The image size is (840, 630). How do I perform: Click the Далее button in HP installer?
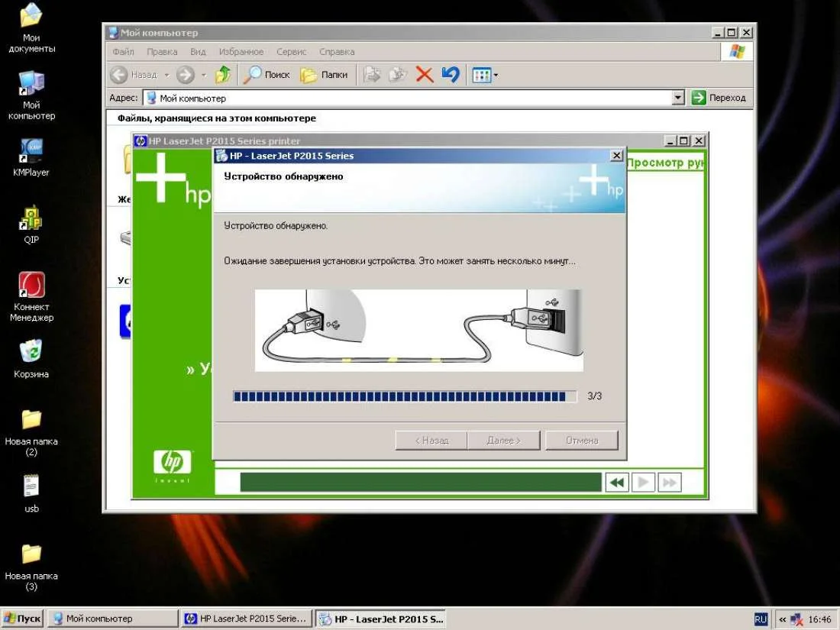coord(503,441)
